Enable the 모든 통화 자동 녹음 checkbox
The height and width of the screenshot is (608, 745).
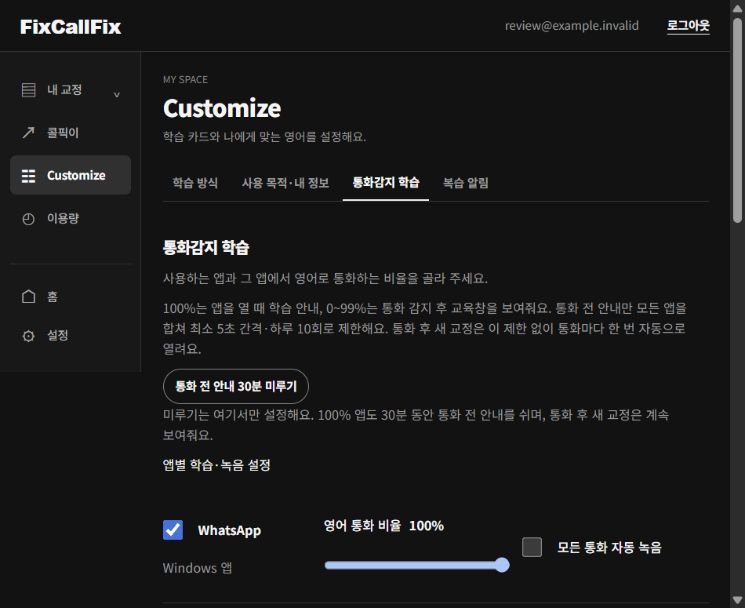click(532, 547)
